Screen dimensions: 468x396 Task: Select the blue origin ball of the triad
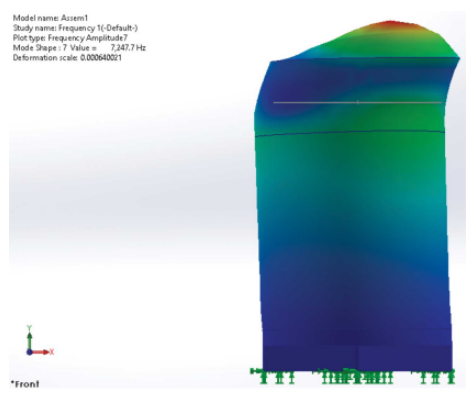(29, 352)
